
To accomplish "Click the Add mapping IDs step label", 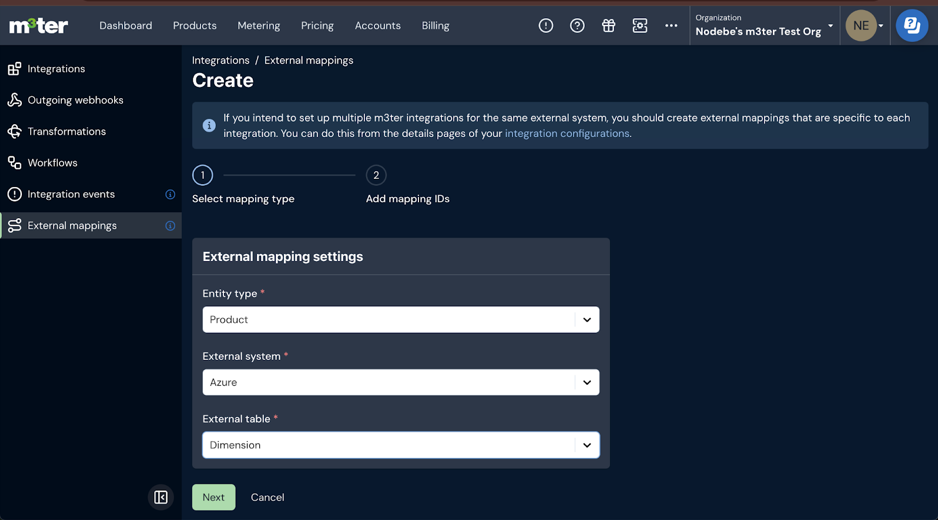I will (407, 199).
